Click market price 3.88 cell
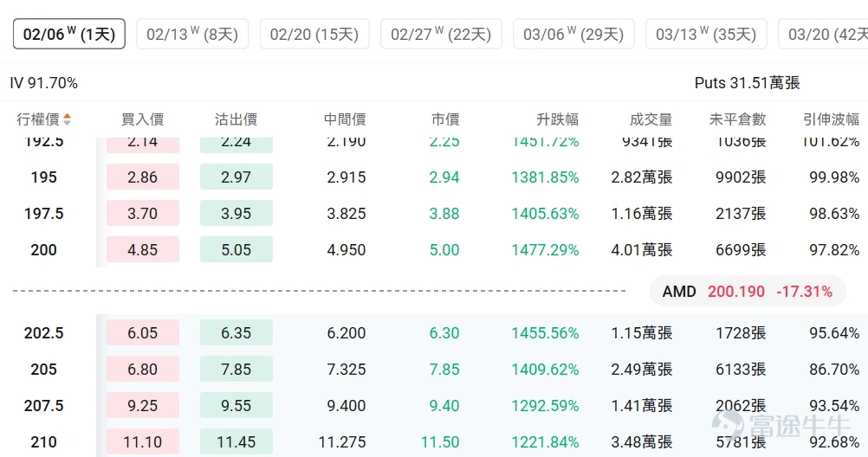This screenshot has height=457, width=868. [444, 213]
